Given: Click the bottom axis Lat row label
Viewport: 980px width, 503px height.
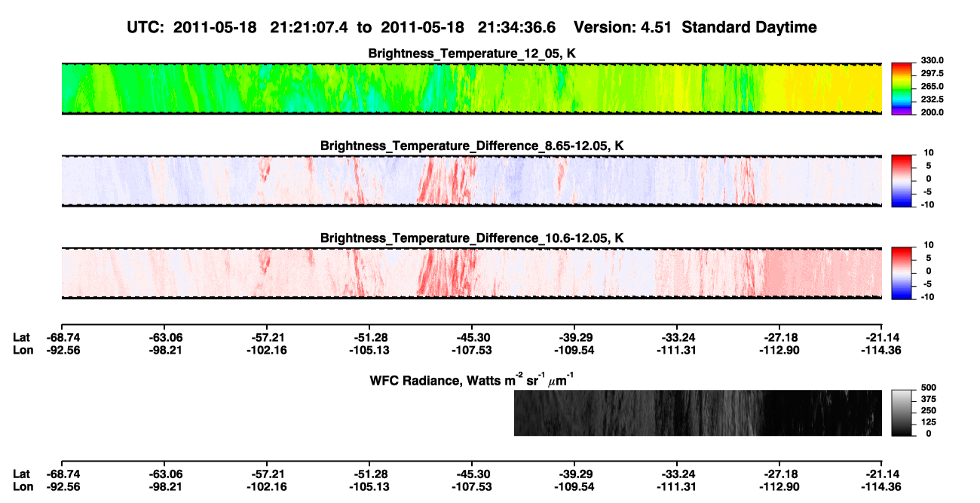Looking at the screenshot, I should [x=21, y=474].
